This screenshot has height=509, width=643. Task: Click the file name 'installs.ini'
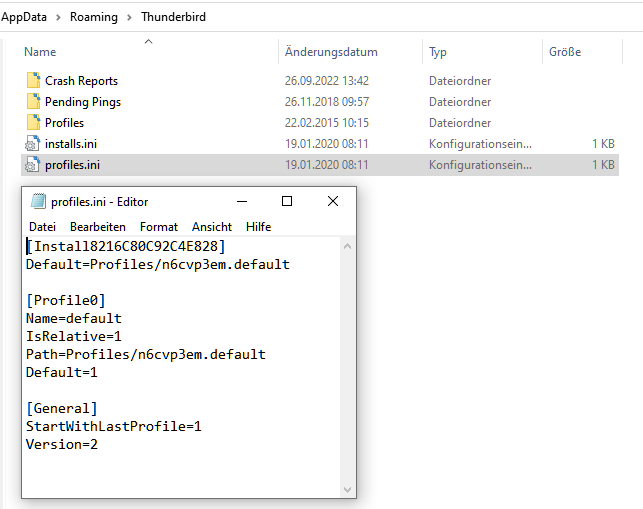coord(71,144)
